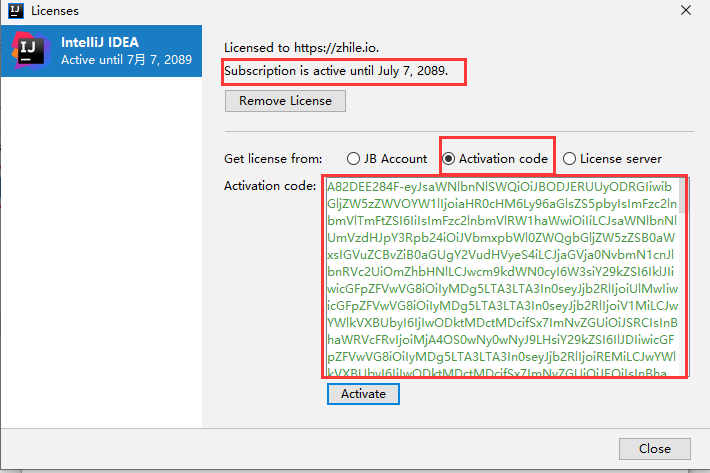Click the activation code scrollbar thumb
This screenshot has height=473, width=710.
tap(683, 195)
